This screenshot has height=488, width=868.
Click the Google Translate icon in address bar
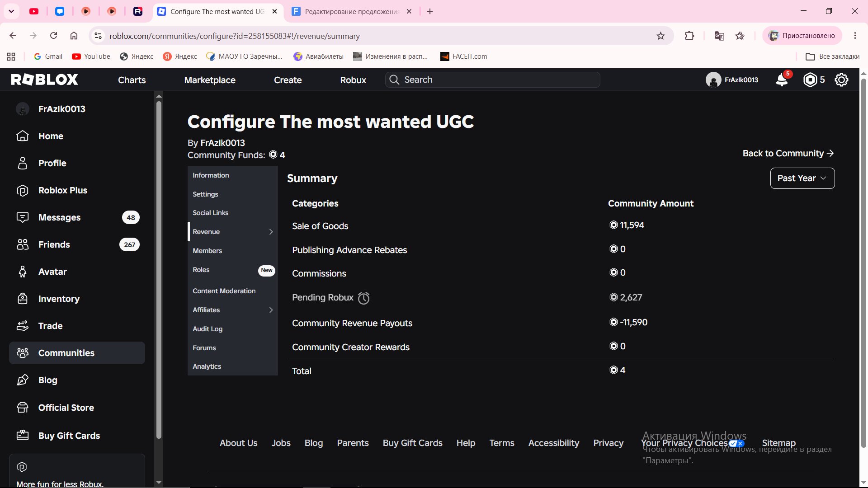[719, 36]
